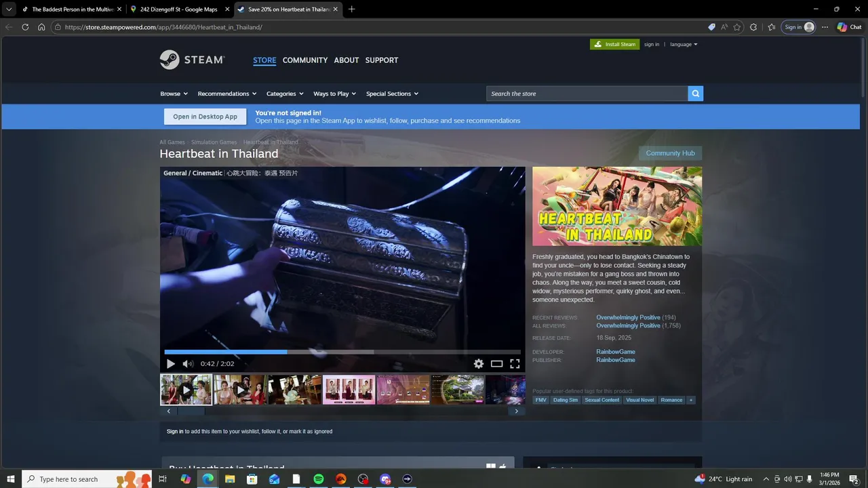Click the read aloud icon

[x=724, y=27]
